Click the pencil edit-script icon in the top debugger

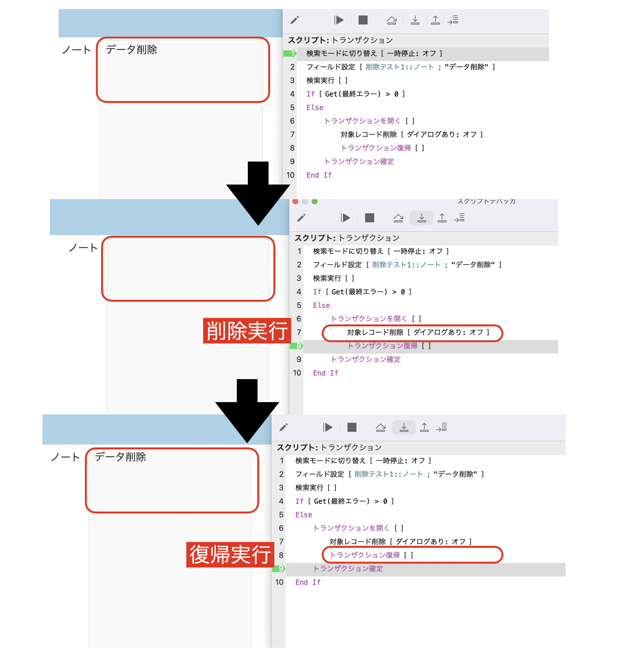[294, 20]
